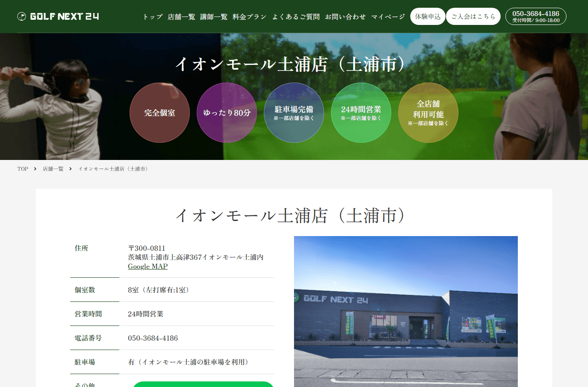Screen dimensions: 588x387
Task: Click the 営業時間 row label
Action: 88,314
